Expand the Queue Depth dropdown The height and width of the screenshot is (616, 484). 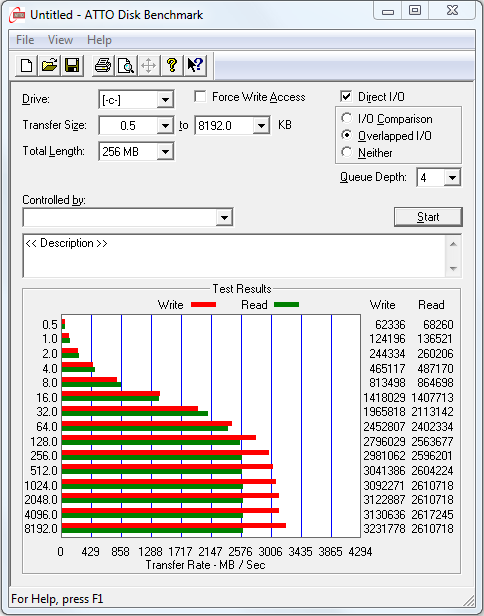tap(452, 178)
